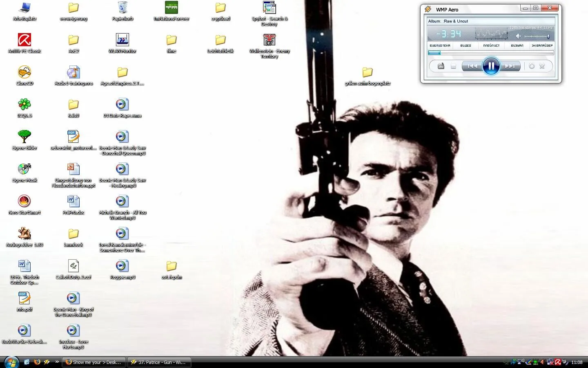Expand the hidden Quick Launch icons chevron

tap(57, 362)
